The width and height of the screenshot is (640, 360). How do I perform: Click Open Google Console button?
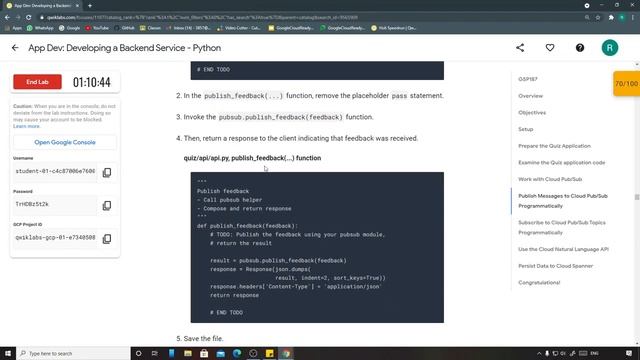tap(65, 142)
